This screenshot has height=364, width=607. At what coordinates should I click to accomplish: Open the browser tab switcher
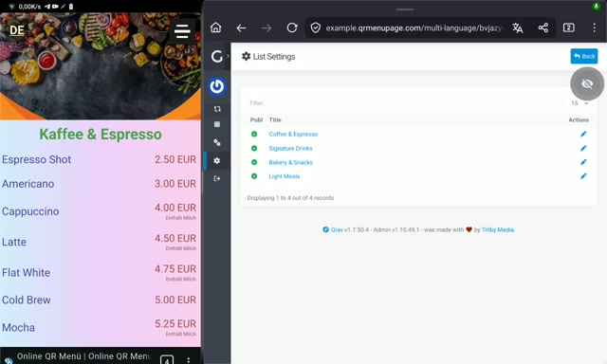coord(569,27)
